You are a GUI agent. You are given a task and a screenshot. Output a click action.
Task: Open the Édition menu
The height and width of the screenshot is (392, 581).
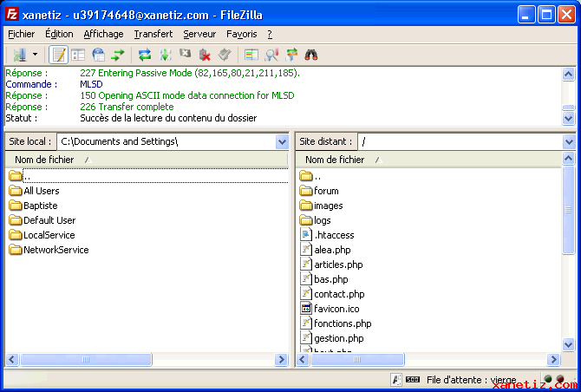[x=59, y=34]
